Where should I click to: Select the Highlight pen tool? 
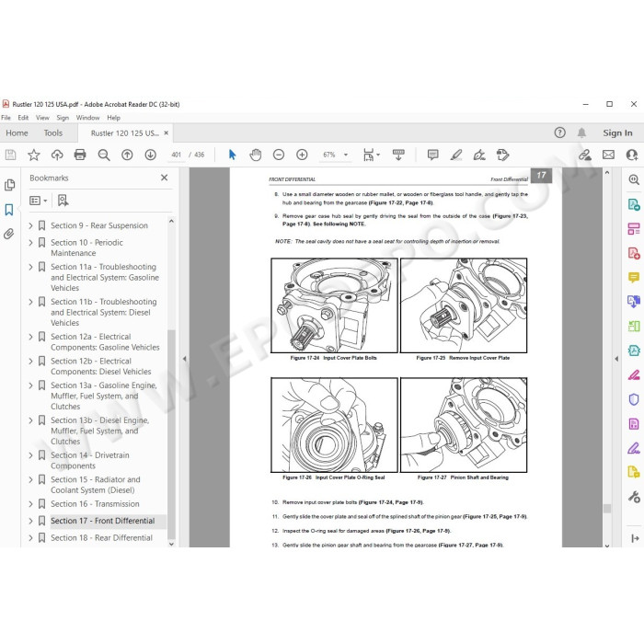(x=456, y=155)
